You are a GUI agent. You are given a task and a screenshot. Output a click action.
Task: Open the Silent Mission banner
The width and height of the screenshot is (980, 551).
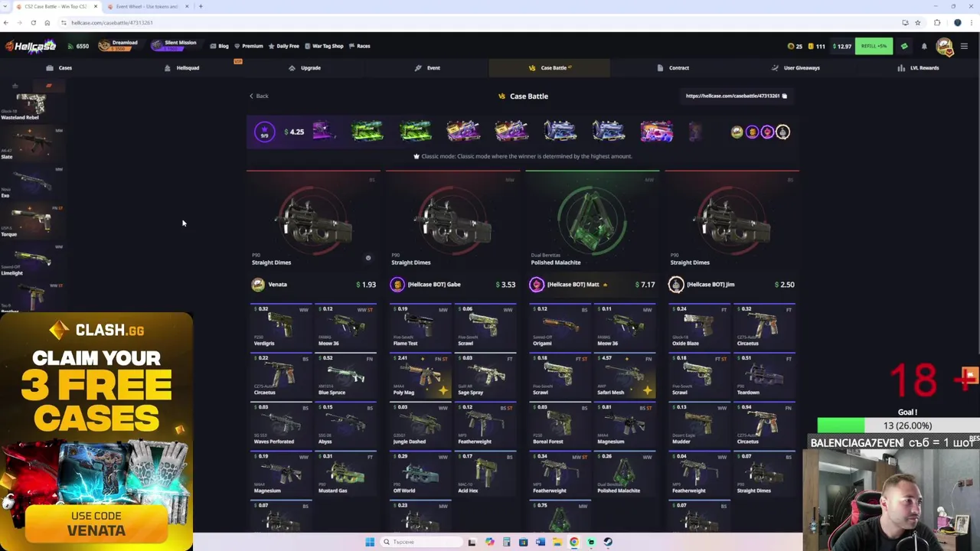coord(174,46)
